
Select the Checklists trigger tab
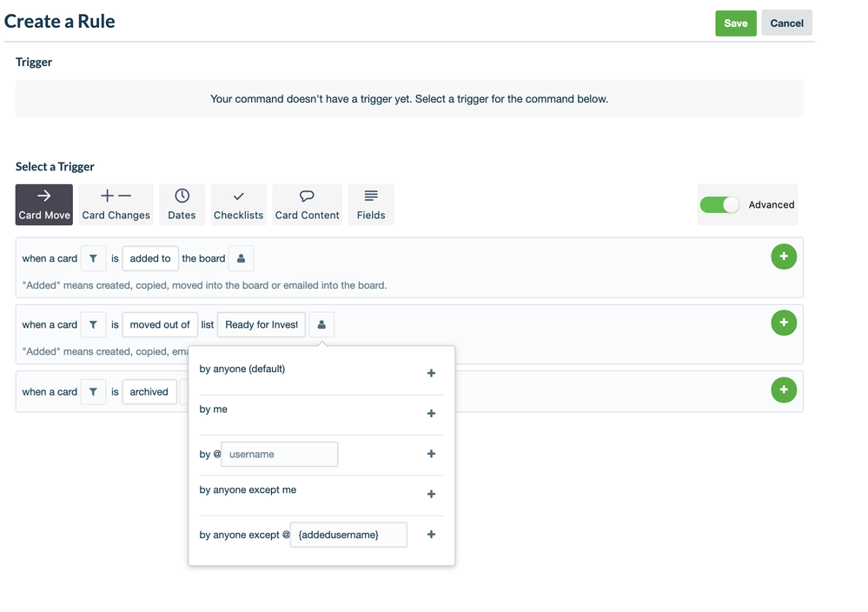tap(239, 204)
